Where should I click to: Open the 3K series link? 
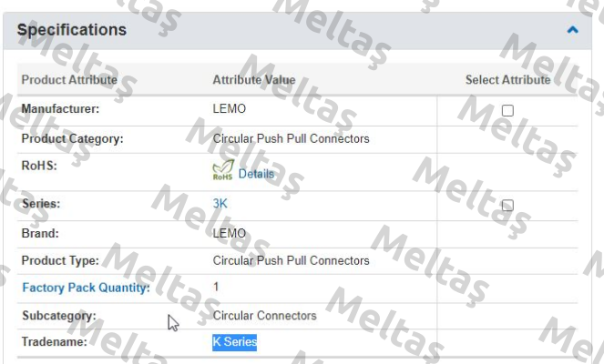(220, 203)
